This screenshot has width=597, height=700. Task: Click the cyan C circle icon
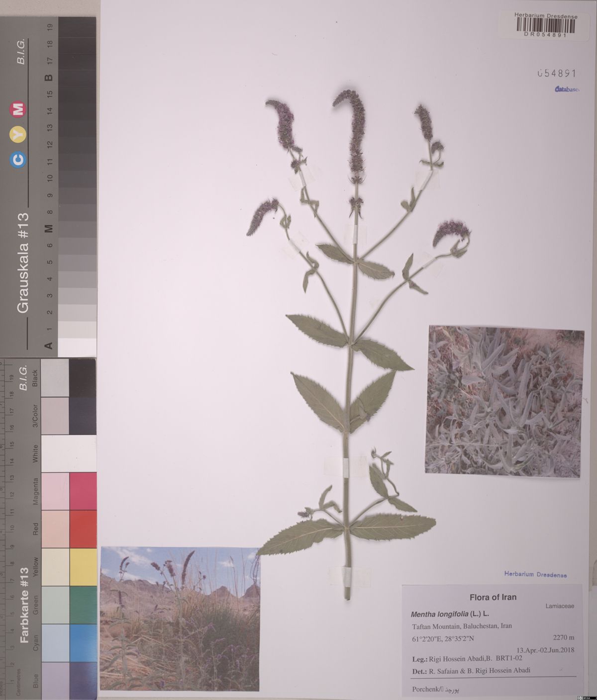(18, 159)
